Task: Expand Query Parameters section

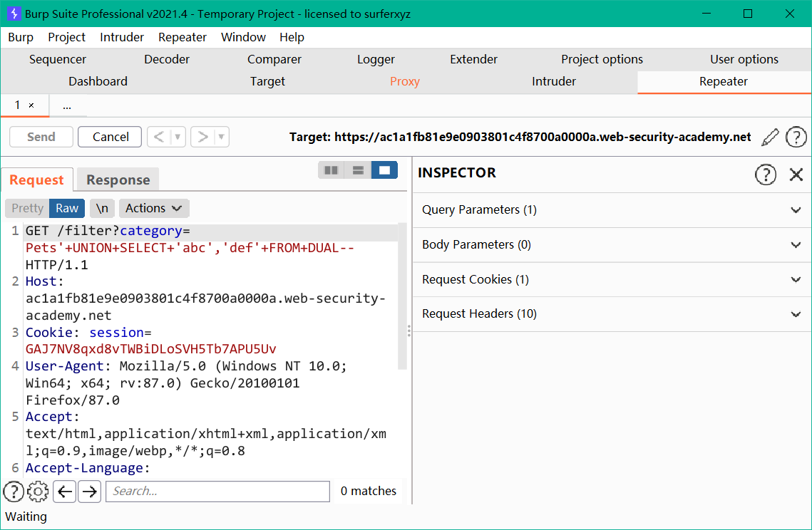Action: point(612,209)
